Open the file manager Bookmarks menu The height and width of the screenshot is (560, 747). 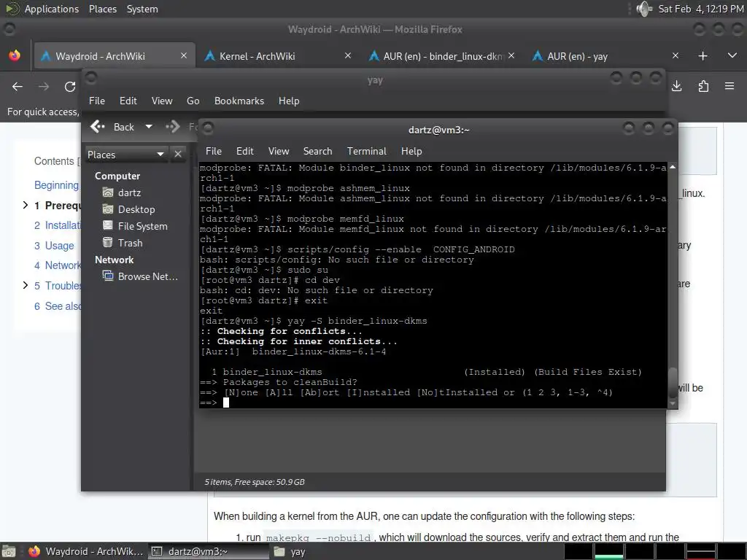[x=239, y=101]
